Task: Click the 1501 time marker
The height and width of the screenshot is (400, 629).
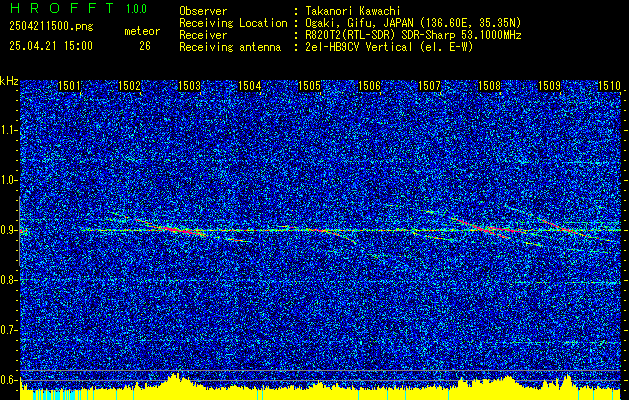Action: (69, 85)
